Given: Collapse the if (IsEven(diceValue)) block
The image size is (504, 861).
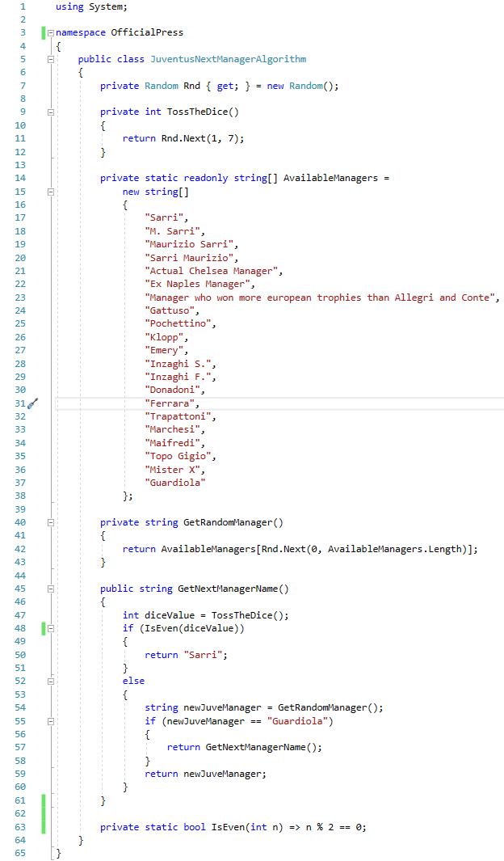Looking at the screenshot, I should (x=50, y=628).
